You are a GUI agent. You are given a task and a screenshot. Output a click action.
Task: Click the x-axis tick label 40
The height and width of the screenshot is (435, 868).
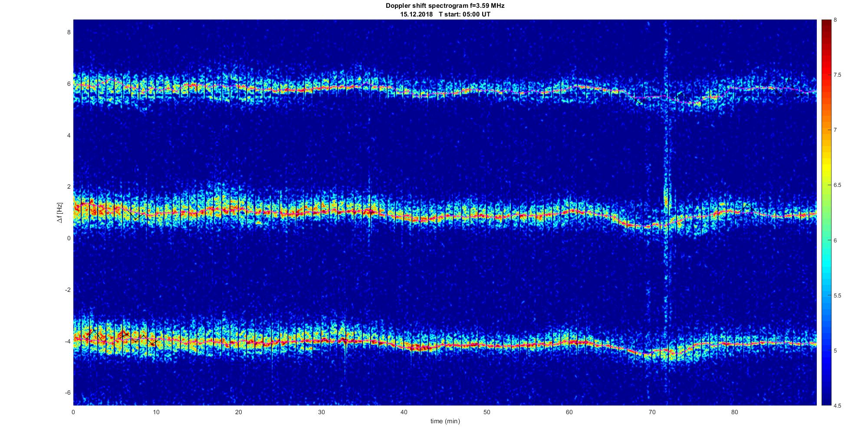(x=404, y=412)
